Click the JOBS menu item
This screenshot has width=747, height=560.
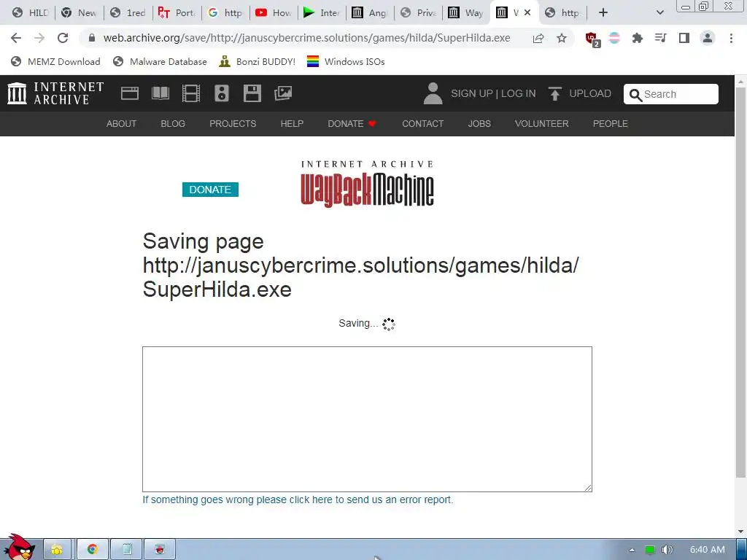point(479,124)
